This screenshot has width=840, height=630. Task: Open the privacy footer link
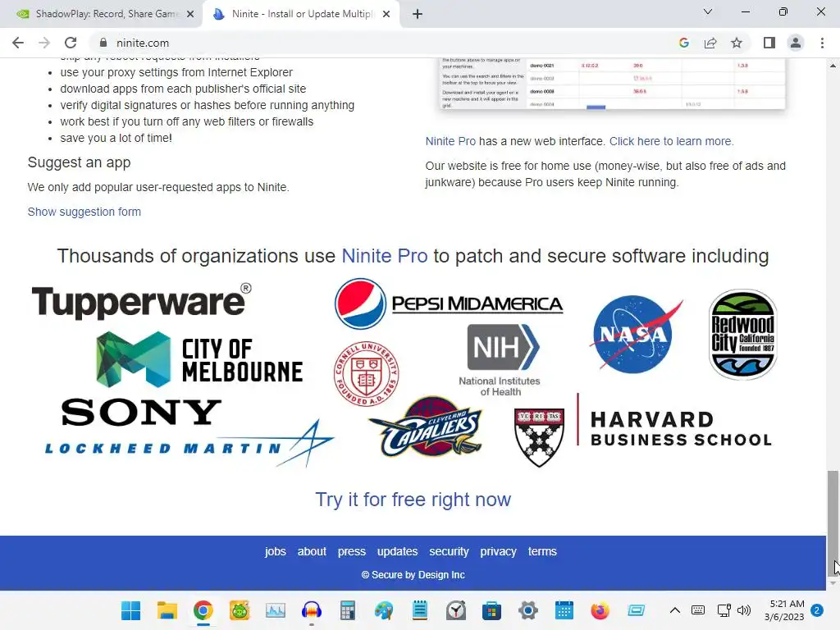pos(498,551)
